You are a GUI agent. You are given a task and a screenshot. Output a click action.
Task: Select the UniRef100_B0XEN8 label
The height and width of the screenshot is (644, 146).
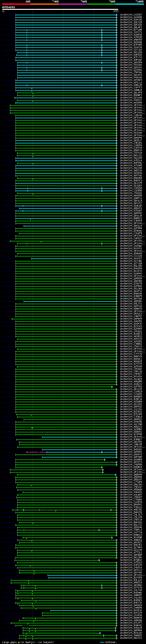(x=131, y=537)
